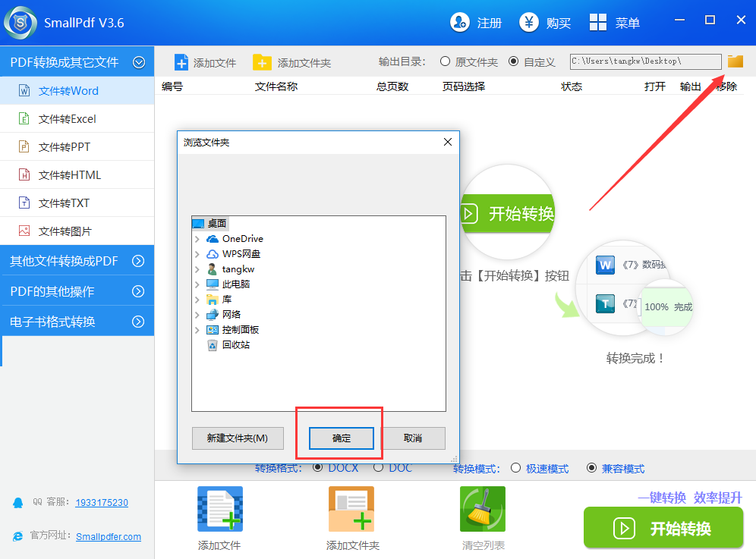The width and height of the screenshot is (756, 559).
Task: Click the output path text field
Action: (644, 61)
